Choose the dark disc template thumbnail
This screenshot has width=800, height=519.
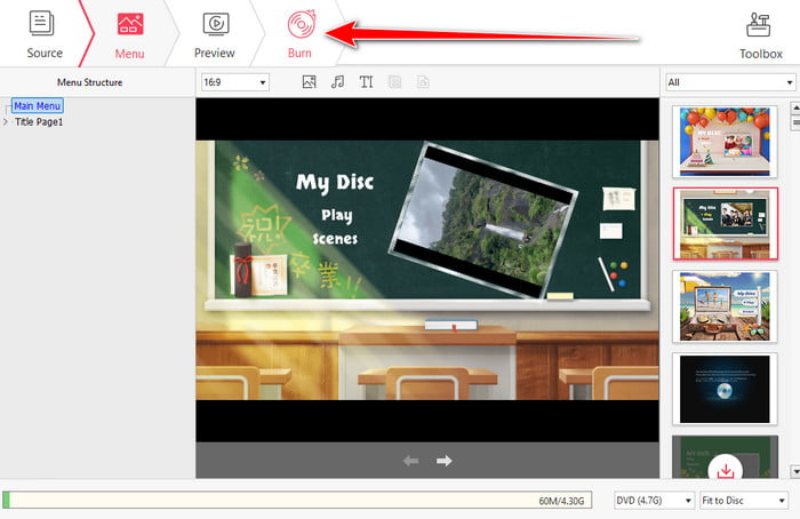click(x=724, y=388)
